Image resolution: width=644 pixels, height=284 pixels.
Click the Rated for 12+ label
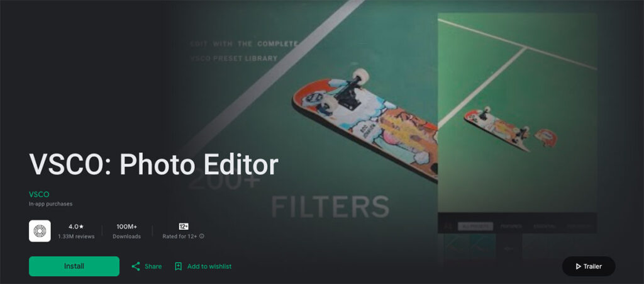click(180, 236)
